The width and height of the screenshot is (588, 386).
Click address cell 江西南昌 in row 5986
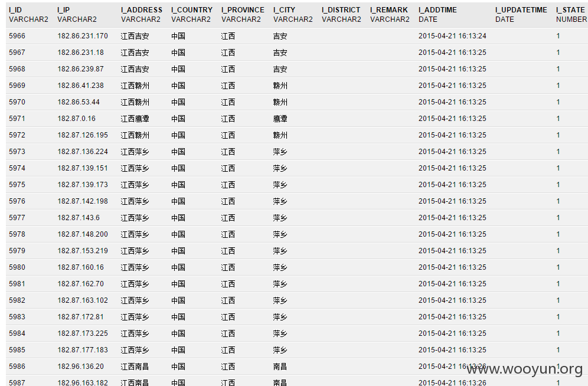click(x=135, y=367)
